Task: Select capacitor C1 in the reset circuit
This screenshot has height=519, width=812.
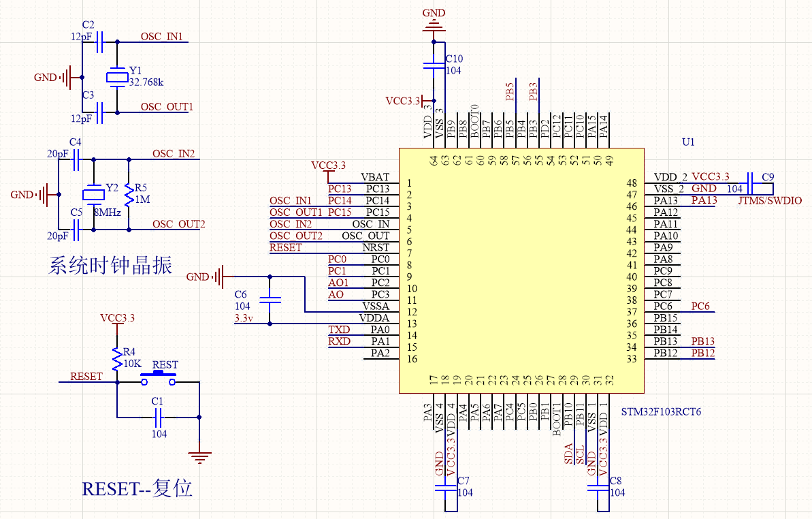Action: [x=159, y=417]
